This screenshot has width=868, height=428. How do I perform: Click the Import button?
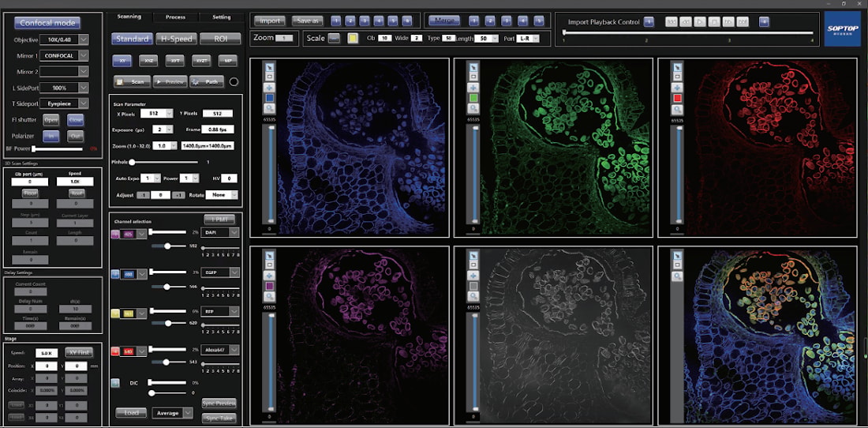pyautogui.click(x=270, y=21)
